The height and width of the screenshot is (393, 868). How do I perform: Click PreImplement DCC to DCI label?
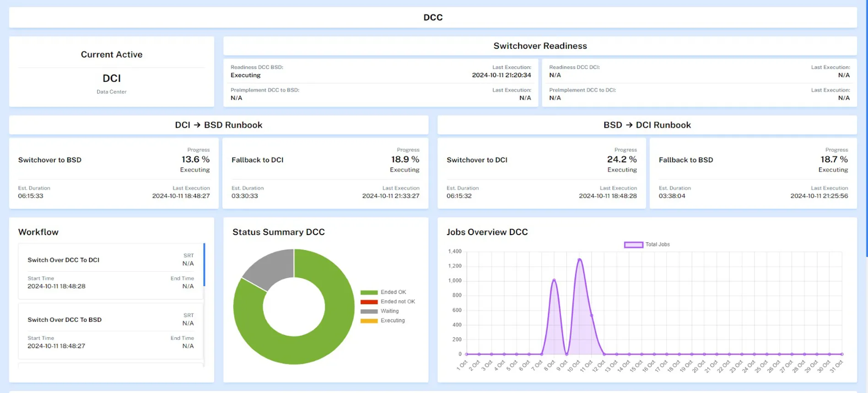coord(582,90)
